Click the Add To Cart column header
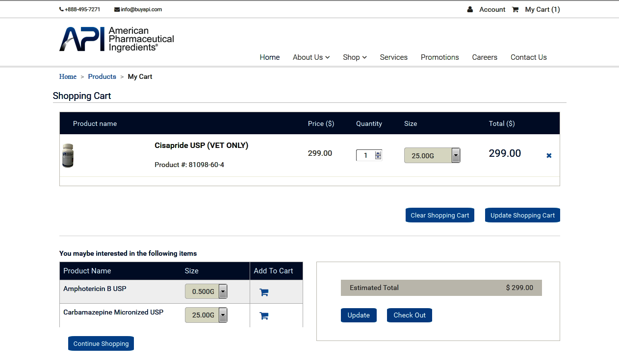 (273, 271)
